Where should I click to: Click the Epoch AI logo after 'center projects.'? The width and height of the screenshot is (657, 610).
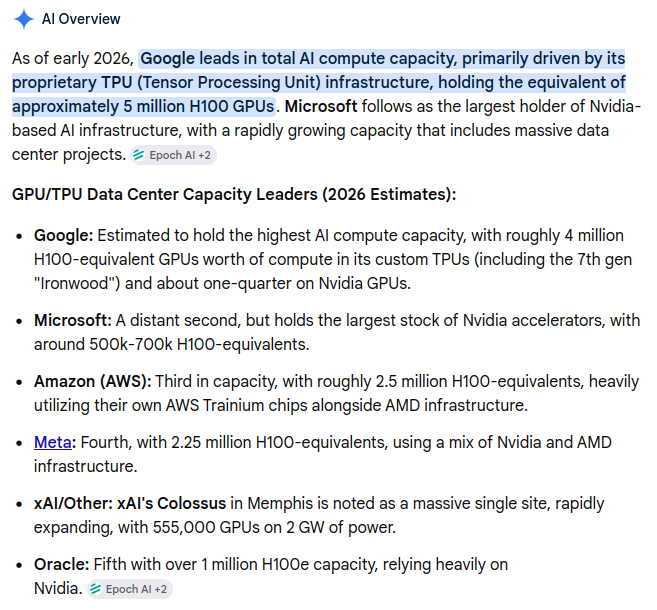(138, 155)
